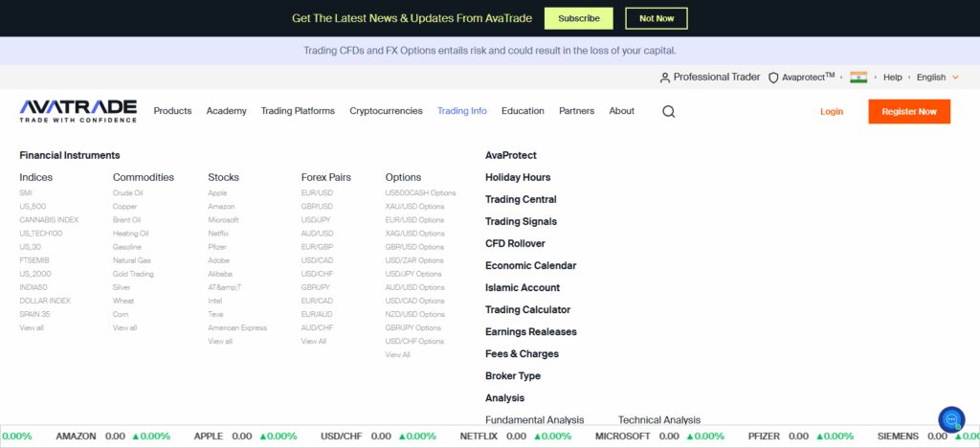
Task: Click the Avaprotect shield icon
Action: coord(773,78)
